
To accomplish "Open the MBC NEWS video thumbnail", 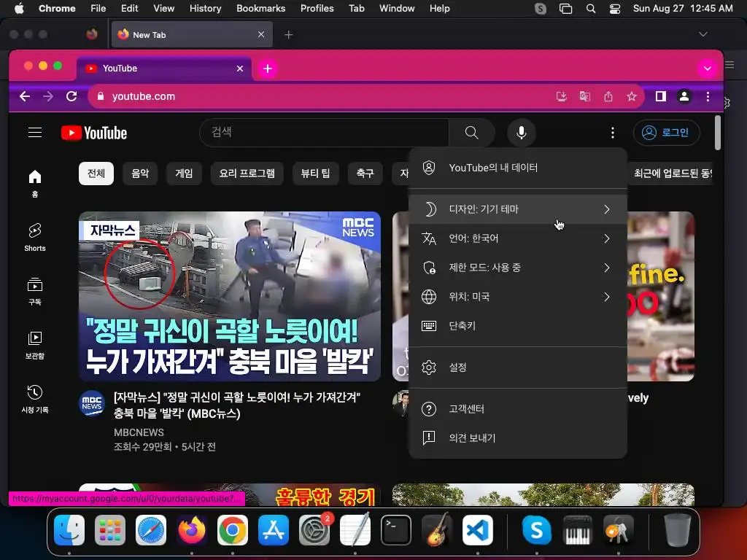I will point(230,296).
